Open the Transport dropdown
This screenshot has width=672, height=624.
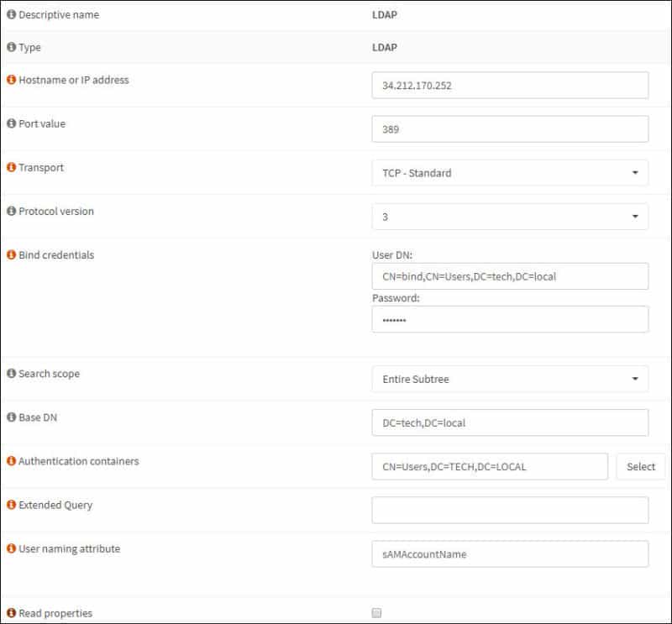510,173
